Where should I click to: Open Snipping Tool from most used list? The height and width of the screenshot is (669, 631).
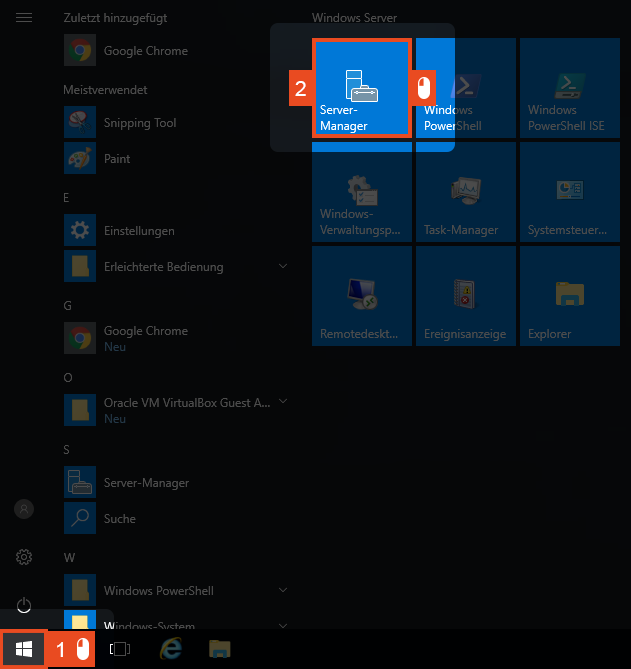(x=140, y=123)
